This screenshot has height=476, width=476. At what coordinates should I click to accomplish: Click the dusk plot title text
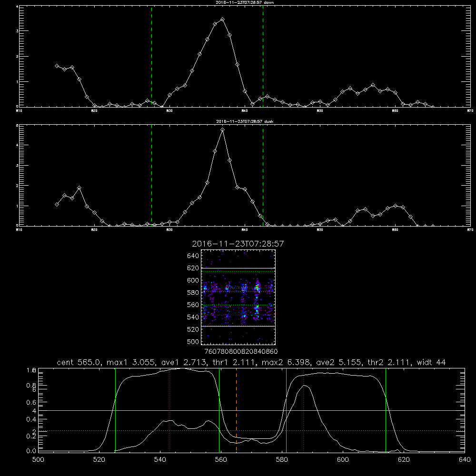245,121
